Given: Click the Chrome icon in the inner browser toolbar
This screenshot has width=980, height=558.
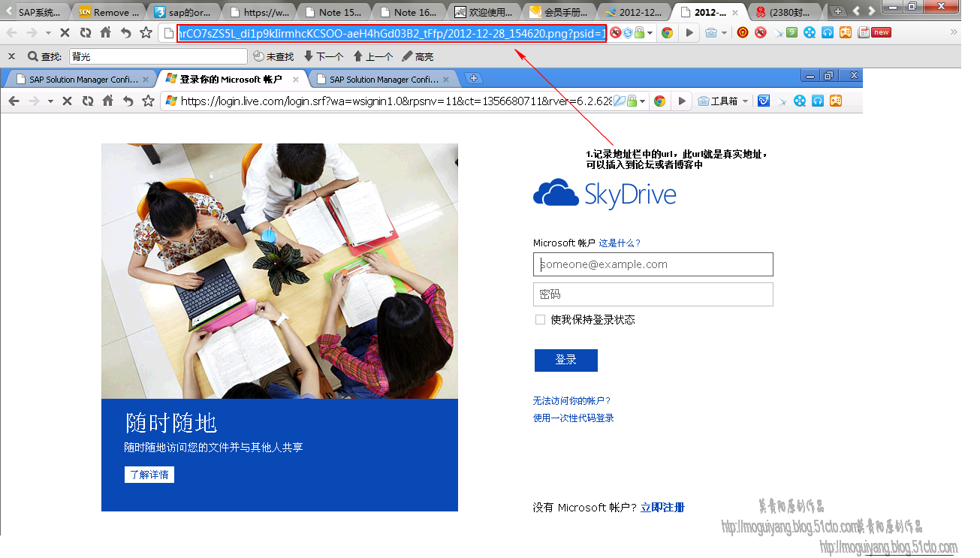Looking at the screenshot, I should 659,101.
